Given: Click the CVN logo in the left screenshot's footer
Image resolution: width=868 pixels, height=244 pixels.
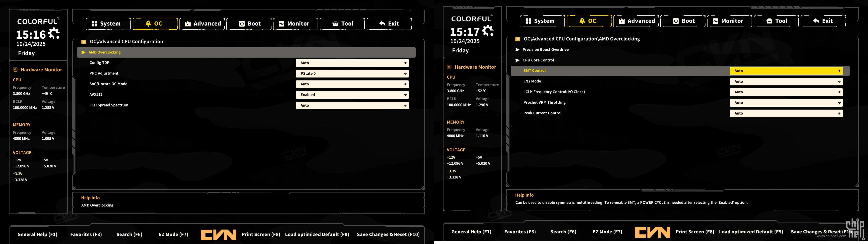Looking at the screenshot, I should (218, 235).
